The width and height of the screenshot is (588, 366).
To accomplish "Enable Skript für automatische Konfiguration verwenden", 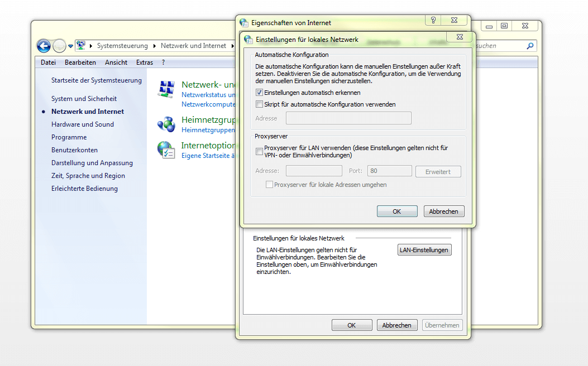I will tap(259, 104).
